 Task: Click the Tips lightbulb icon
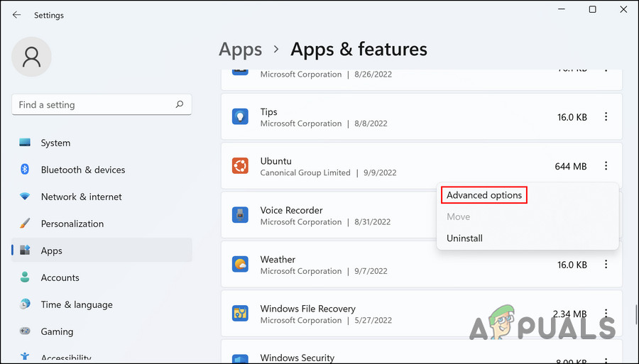pyautogui.click(x=240, y=117)
